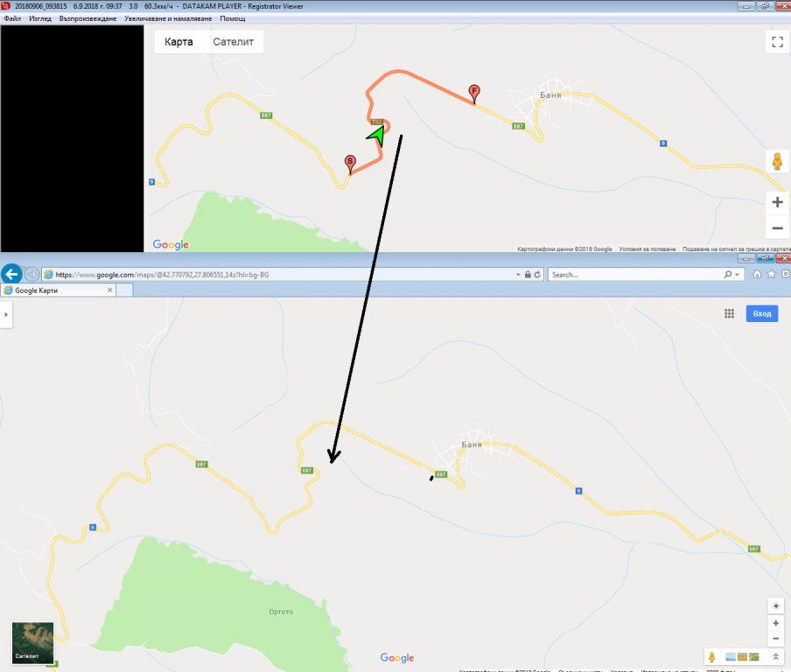Open the Internet Explorer tools gear

(786, 274)
